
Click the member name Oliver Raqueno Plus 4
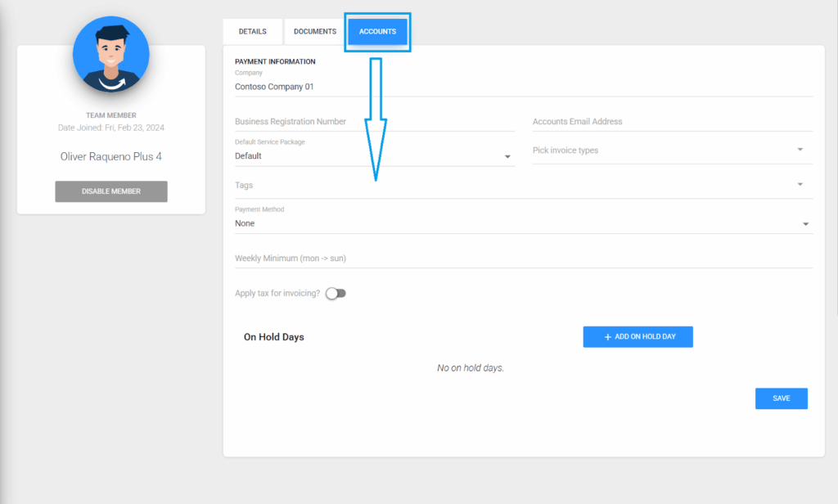110,156
